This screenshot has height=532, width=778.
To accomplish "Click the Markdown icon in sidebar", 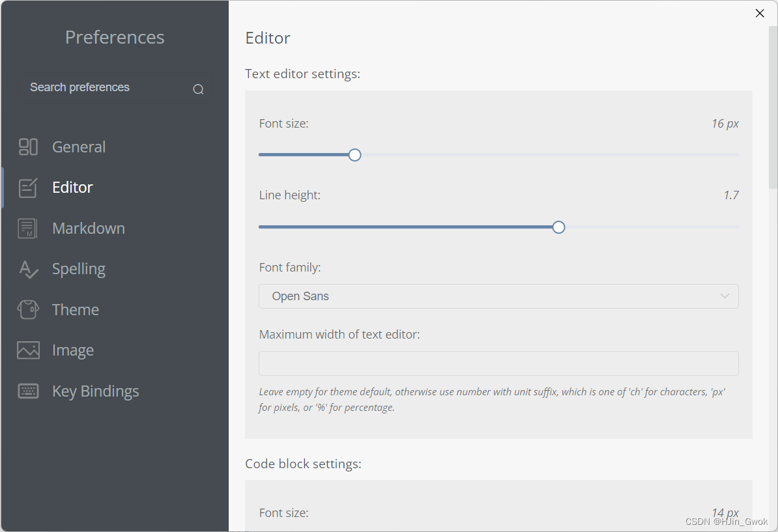I will pos(28,229).
